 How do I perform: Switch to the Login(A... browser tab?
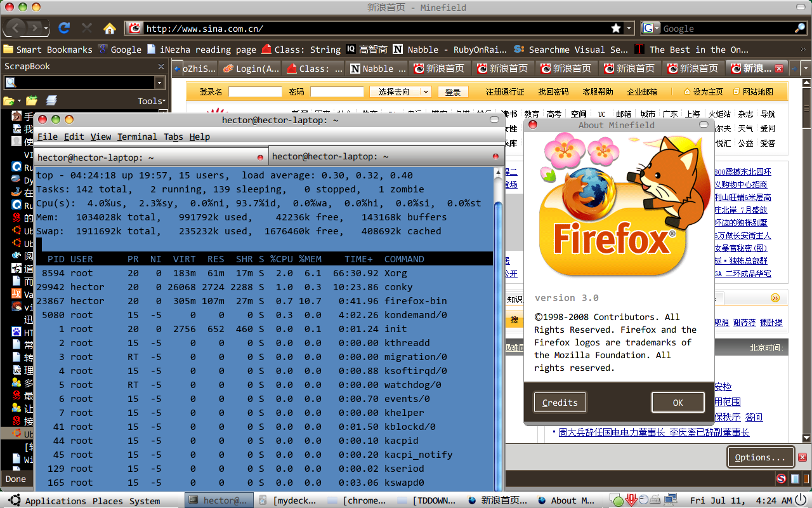pyautogui.click(x=250, y=69)
